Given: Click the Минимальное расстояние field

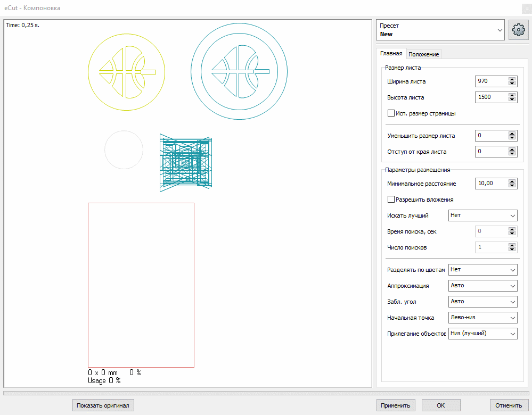Looking at the screenshot, I should (492, 184).
